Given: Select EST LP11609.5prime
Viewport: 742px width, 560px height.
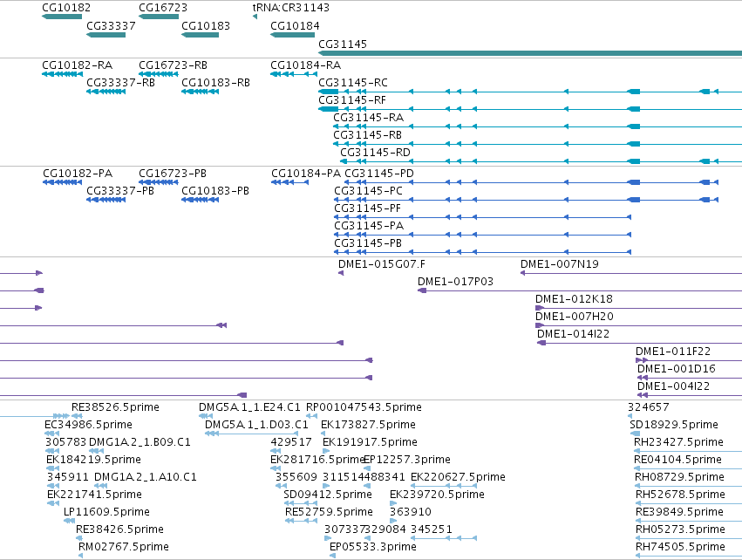Looking at the screenshot, I should click(69, 521).
